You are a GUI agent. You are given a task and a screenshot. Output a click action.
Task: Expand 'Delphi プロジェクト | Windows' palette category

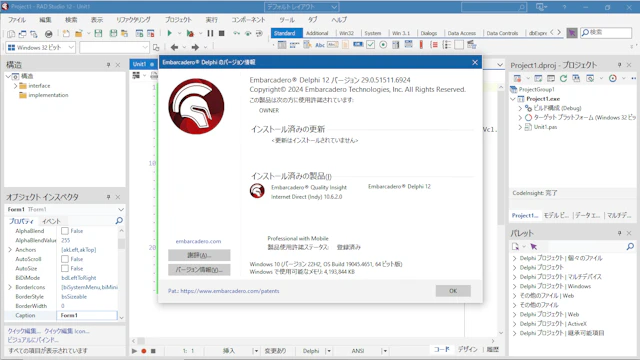pos(514,286)
